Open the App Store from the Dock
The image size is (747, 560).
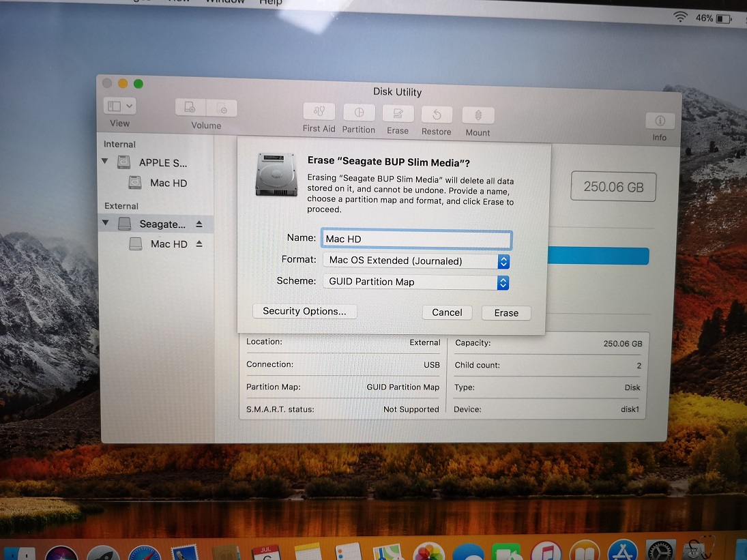click(623, 550)
